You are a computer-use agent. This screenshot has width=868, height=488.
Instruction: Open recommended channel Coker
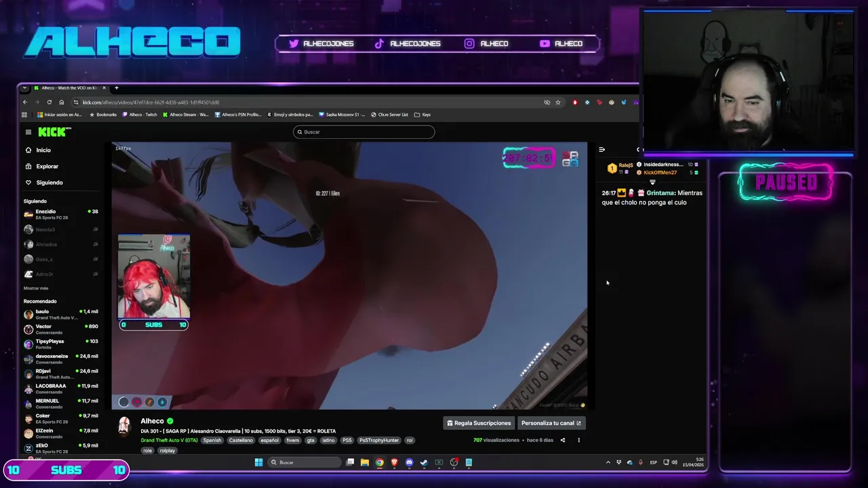tap(61, 418)
